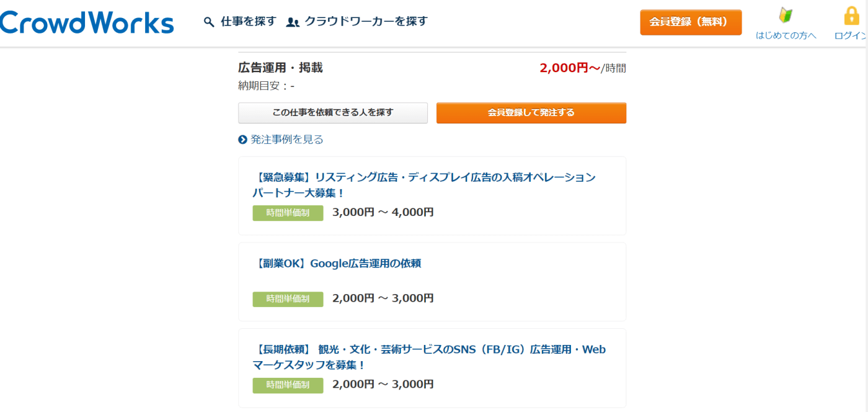Click the orange padlock icon above ログイン
This screenshot has height=412, width=868.
(852, 15)
